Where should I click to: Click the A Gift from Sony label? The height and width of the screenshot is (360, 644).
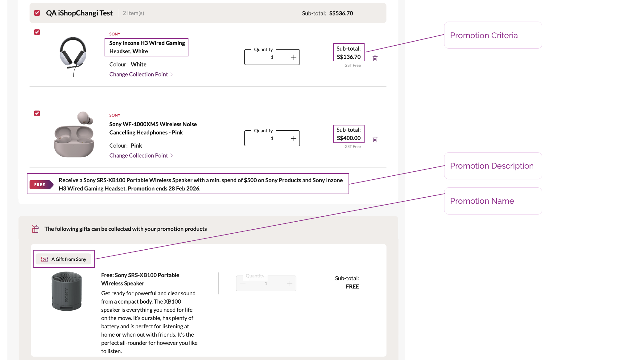pyautogui.click(x=69, y=259)
